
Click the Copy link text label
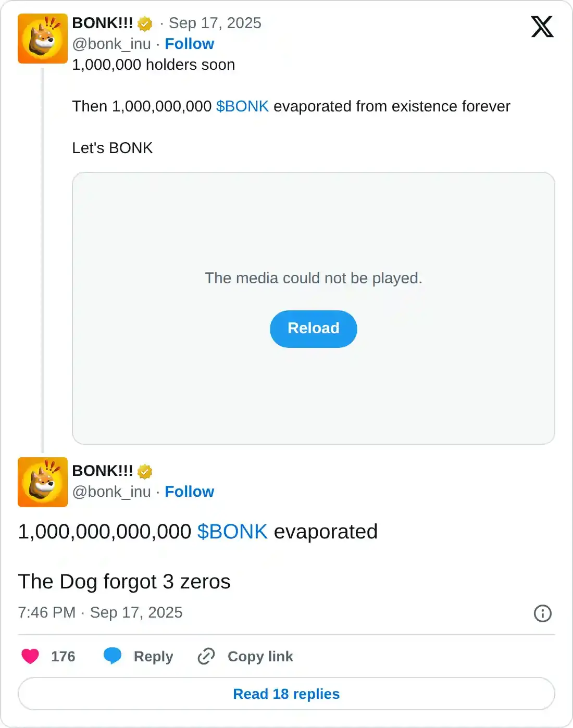click(260, 656)
